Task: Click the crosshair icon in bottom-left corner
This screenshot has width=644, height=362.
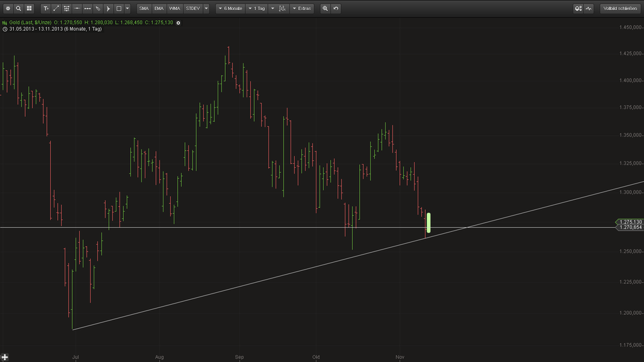Action: click(4, 358)
